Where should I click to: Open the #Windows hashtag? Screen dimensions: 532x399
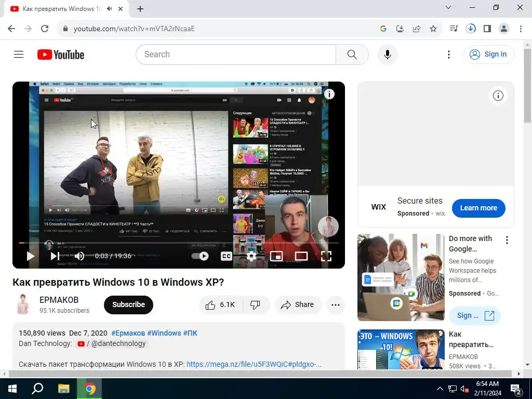(164, 333)
